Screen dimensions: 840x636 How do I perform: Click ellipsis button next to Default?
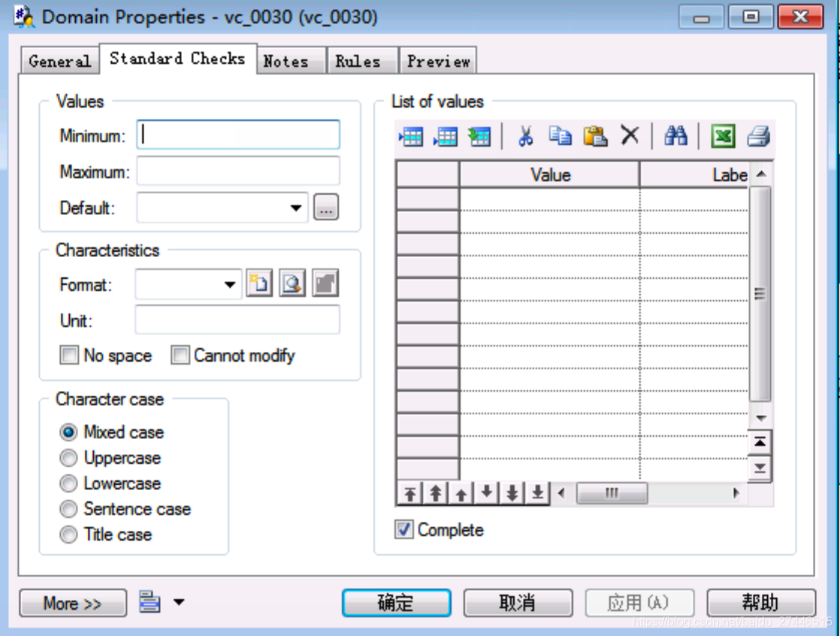(x=326, y=207)
